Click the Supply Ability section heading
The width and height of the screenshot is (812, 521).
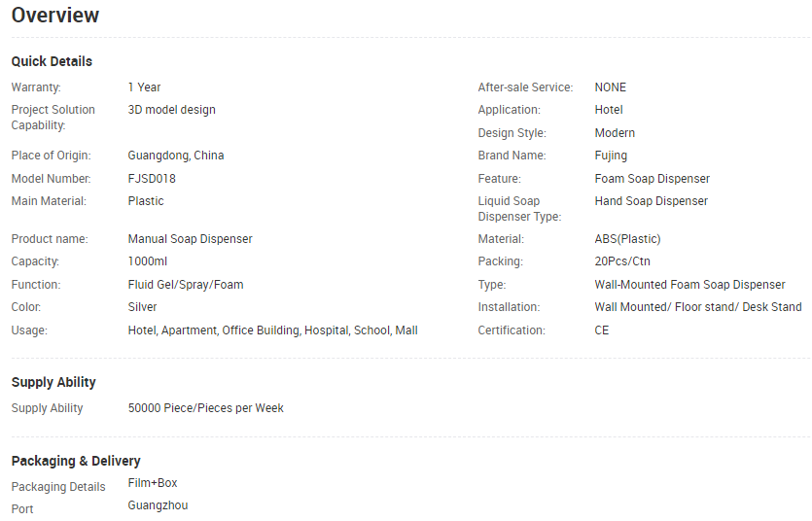[x=53, y=382]
